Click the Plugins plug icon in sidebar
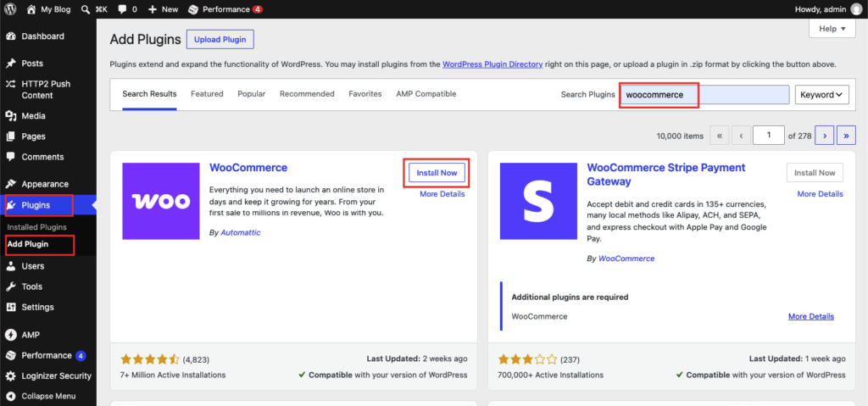 click(x=10, y=205)
